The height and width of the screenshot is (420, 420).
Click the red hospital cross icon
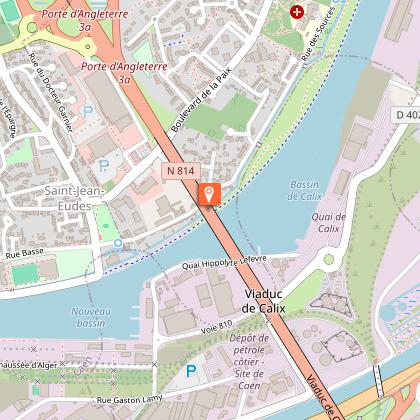tap(297, 12)
